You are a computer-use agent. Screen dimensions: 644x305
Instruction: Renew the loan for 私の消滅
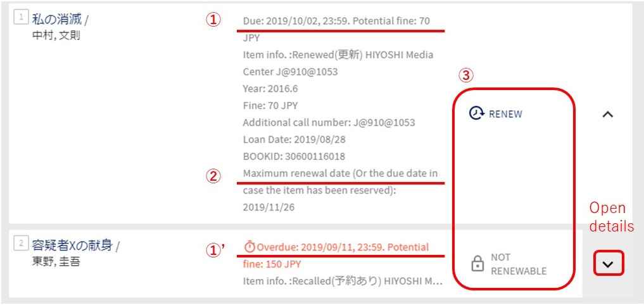click(x=496, y=114)
